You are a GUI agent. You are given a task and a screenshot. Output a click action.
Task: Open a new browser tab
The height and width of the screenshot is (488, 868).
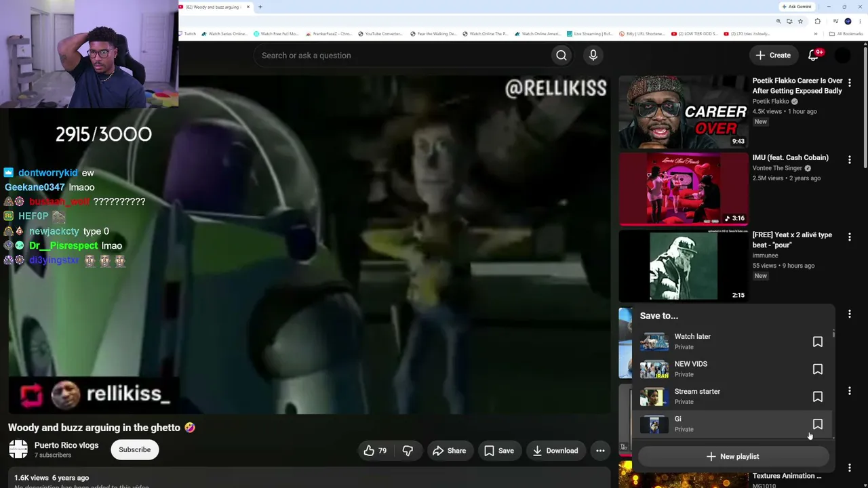260,7
